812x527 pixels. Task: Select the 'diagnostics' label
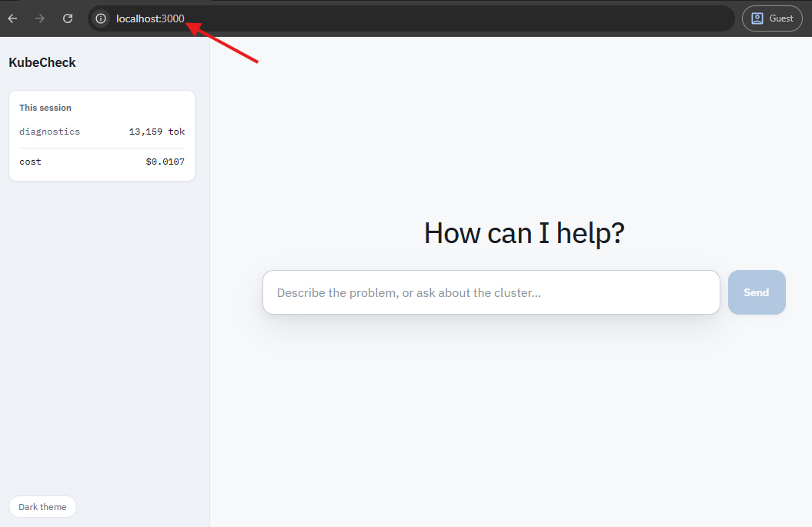(x=50, y=132)
